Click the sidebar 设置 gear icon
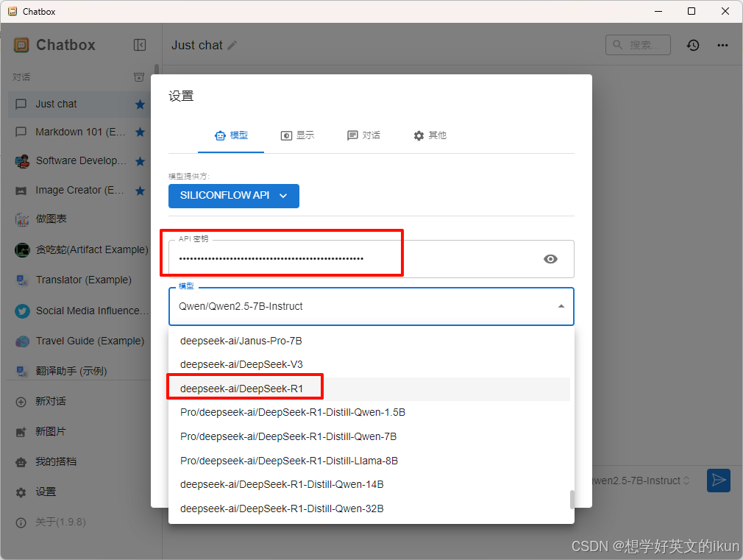The width and height of the screenshot is (743, 560). (x=21, y=492)
